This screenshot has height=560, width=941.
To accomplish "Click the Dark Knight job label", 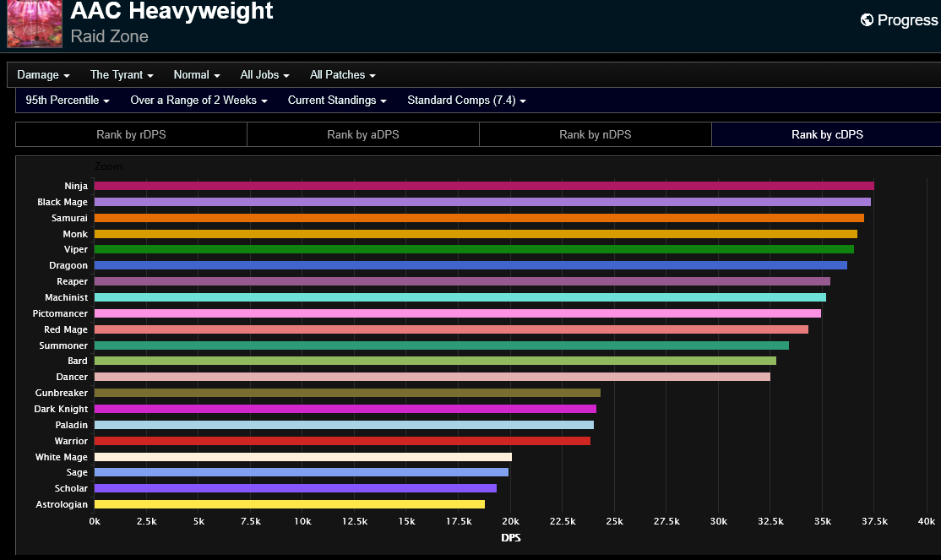I will click(x=61, y=409).
